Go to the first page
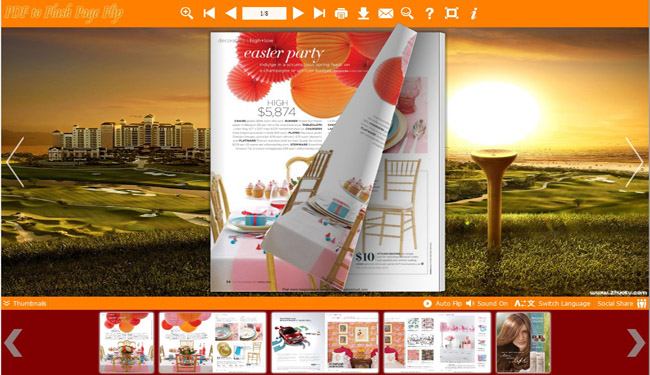Viewport: 650px width, 375px height. click(209, 13)
